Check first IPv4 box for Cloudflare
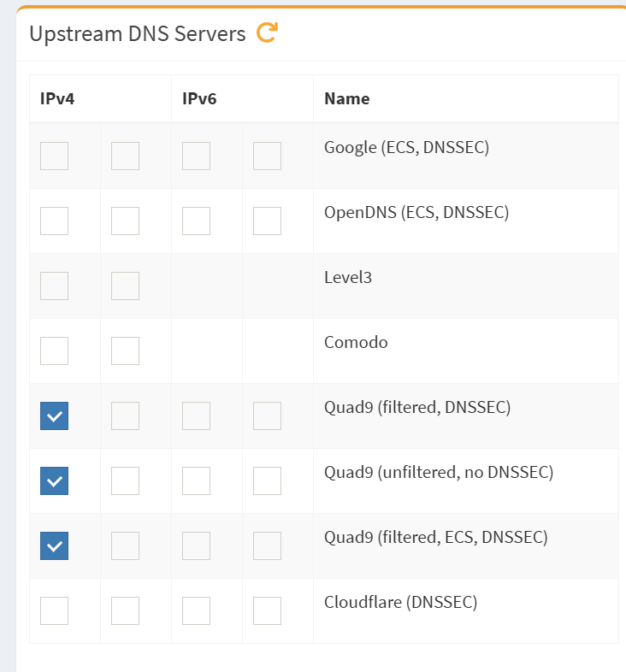 pos(54,610)
